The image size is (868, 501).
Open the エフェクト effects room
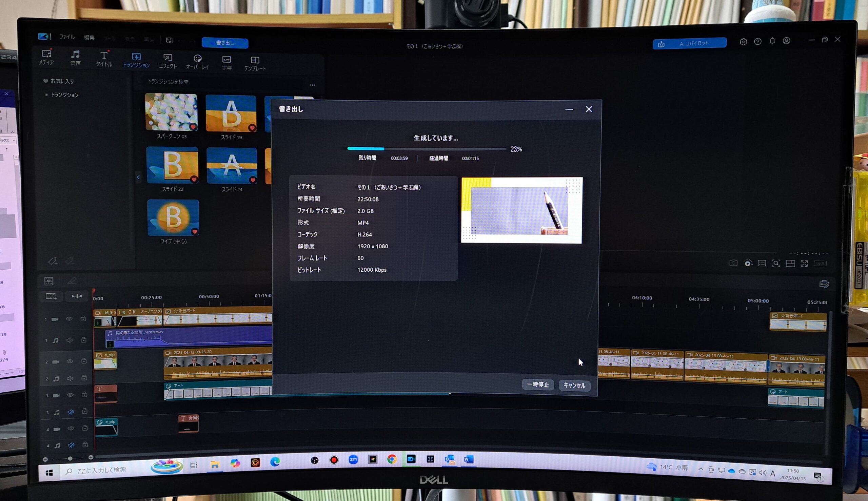[168, 61]
